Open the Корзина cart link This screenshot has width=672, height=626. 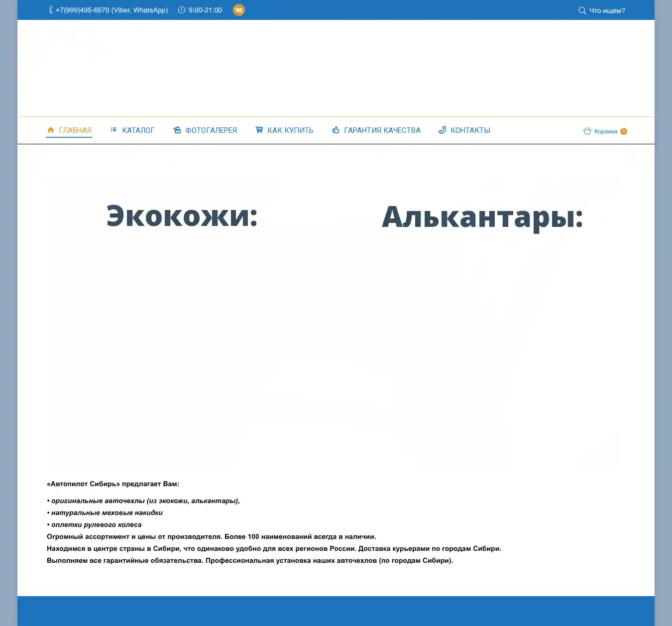coord(605,131)
